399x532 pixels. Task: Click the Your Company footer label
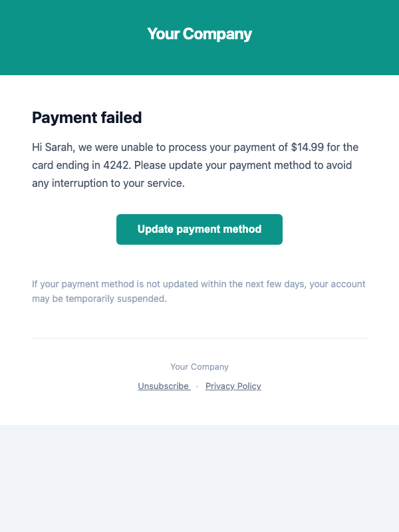click(199, 366)
